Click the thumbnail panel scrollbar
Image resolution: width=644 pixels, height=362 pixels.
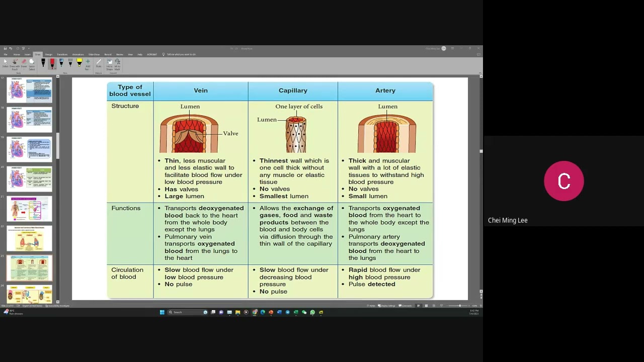coord(57,146)
